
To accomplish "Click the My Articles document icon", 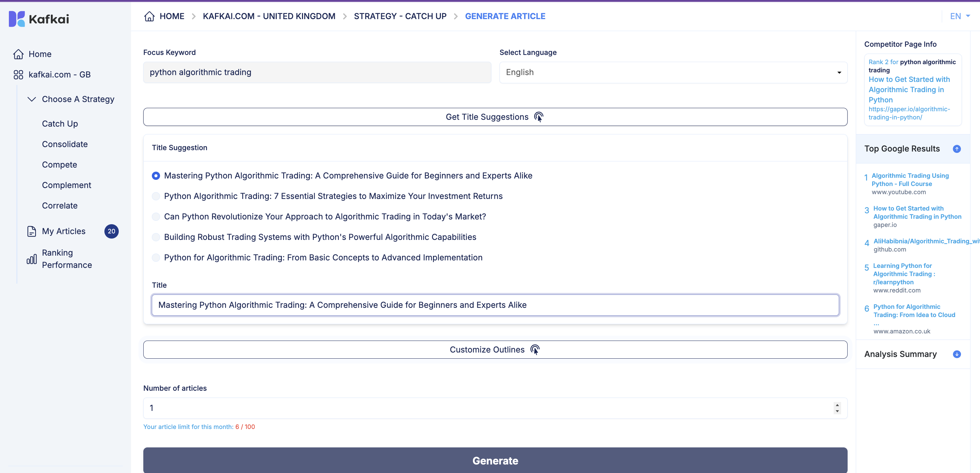I will (32, 231).
